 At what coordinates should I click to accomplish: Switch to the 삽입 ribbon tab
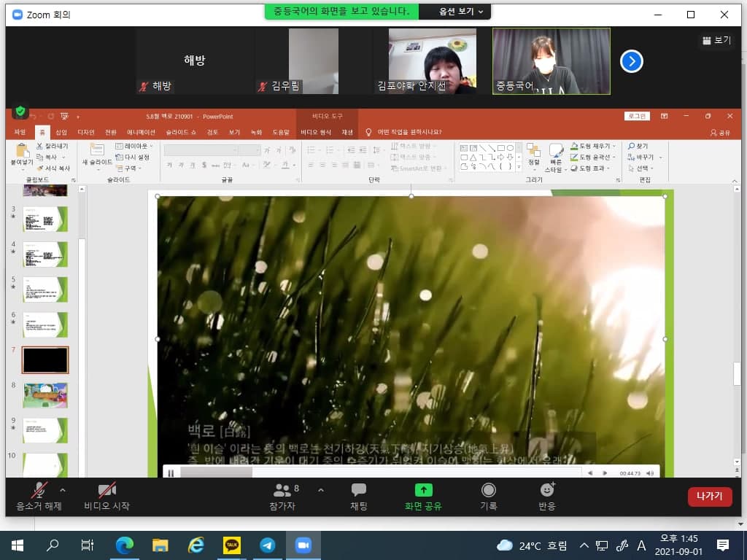tap(61, 132)
